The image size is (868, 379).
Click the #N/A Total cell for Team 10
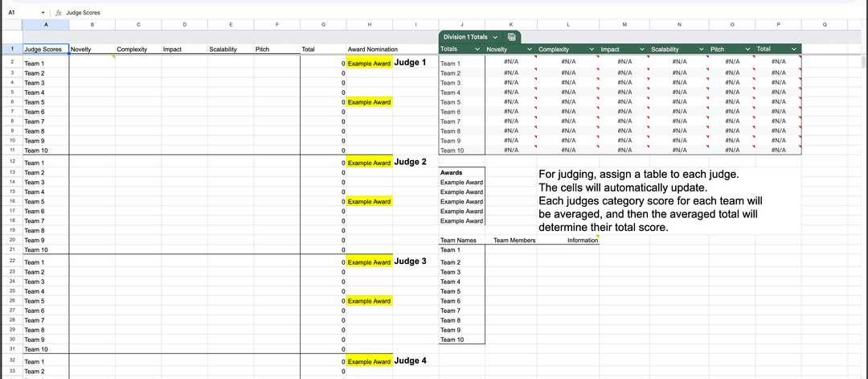tap(778, 150)
